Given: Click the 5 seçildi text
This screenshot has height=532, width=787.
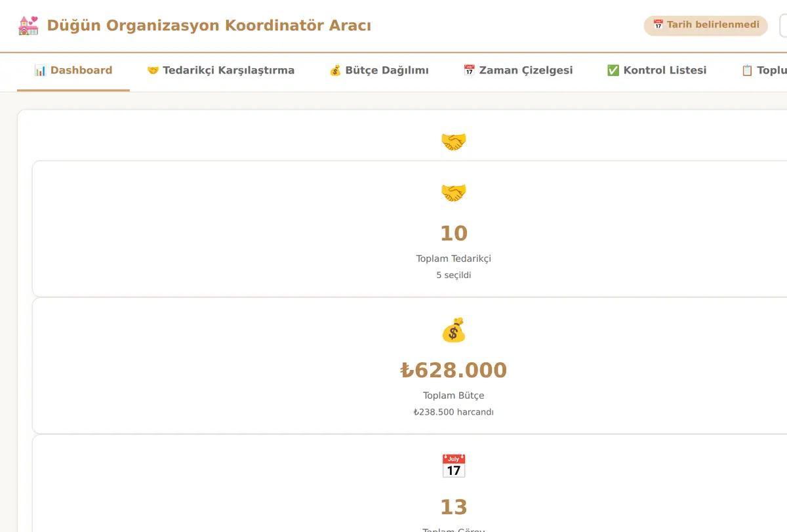Looking at the screenshot, I should 453,276.
